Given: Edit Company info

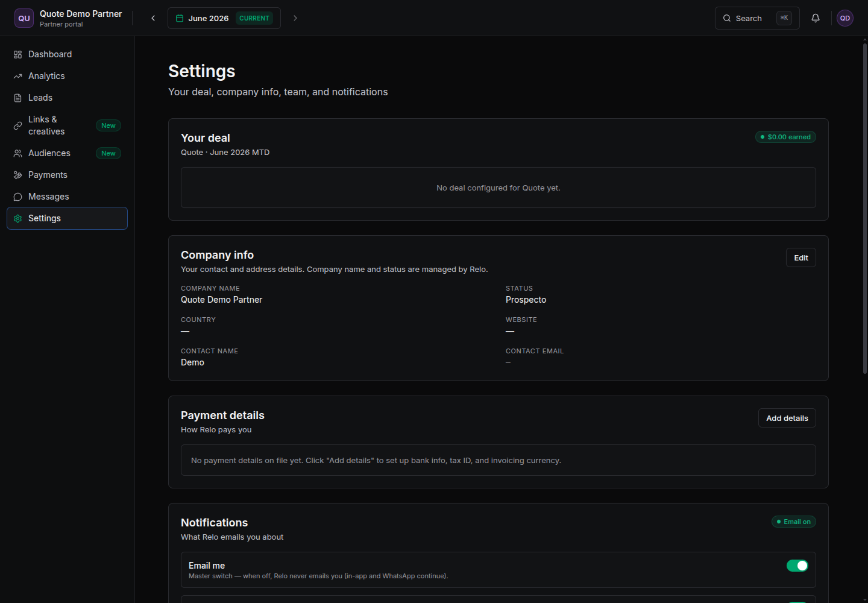Looking at the screenshot, I should pyautogui.click(x=801, y=257).
